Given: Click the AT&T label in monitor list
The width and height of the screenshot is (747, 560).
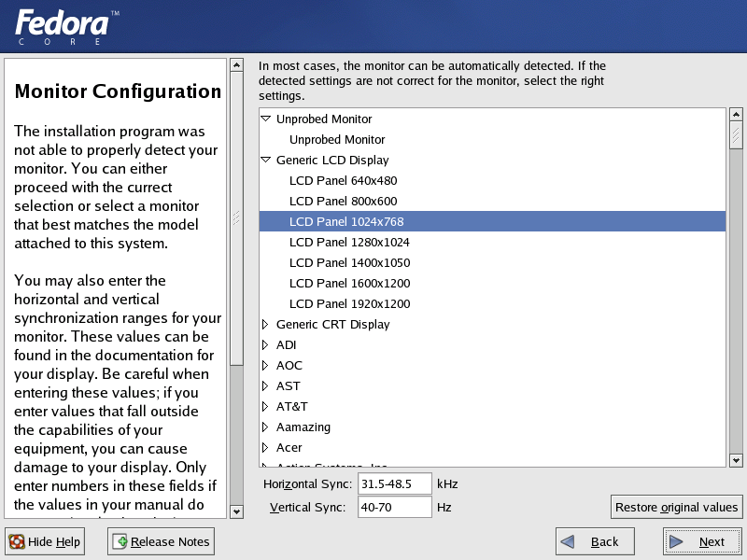Looking at the screenshot, I should [x=292, y=406].
